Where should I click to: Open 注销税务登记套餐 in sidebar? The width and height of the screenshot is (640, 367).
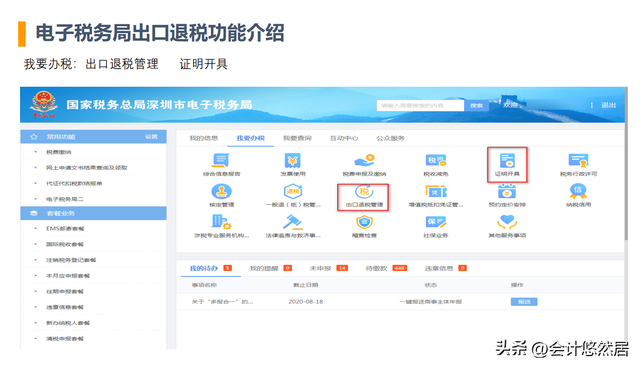coord(71,260)
